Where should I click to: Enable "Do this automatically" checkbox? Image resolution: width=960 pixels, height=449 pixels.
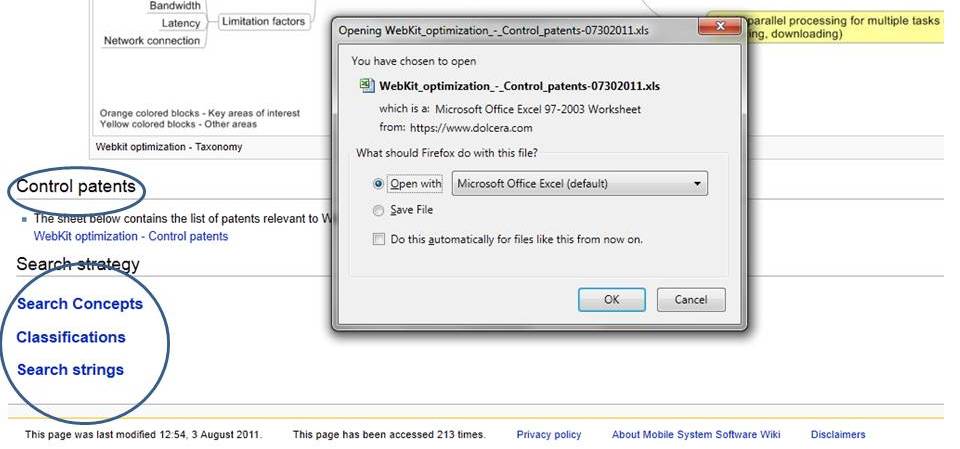pyautogui.click(x=378, y=240)
